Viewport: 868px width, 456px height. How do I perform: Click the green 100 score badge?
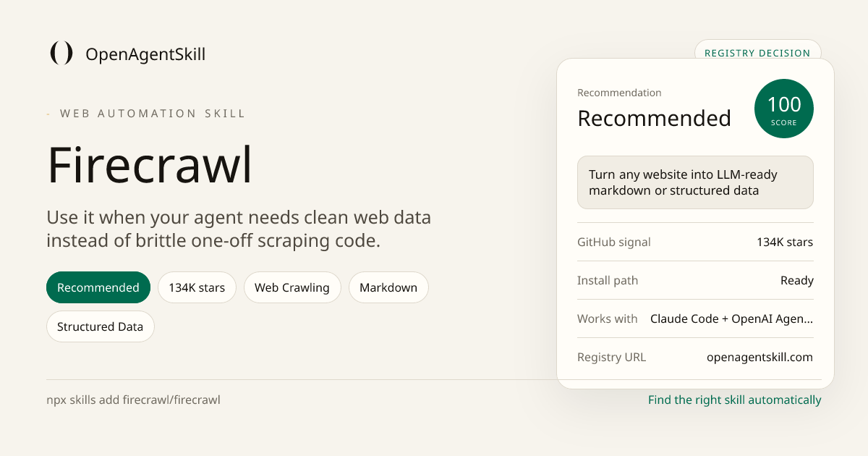tap(783, 109)
